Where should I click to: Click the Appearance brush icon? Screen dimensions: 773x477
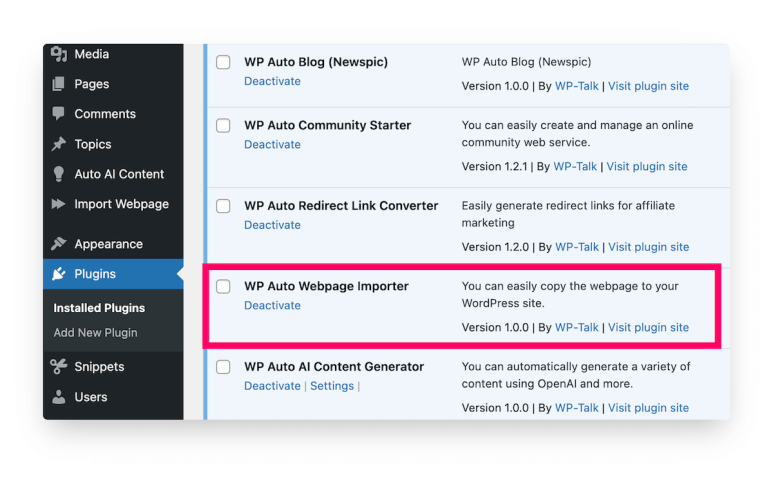[x=58, y=243]
